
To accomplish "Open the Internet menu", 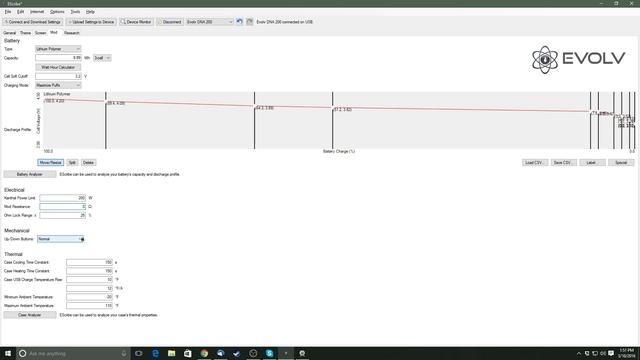I will [x=37, y=12].
